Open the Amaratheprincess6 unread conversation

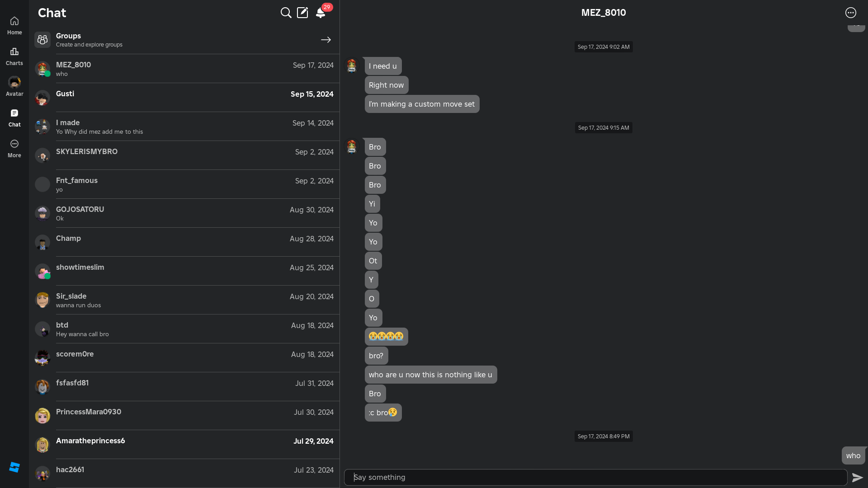tap(194, 445)
